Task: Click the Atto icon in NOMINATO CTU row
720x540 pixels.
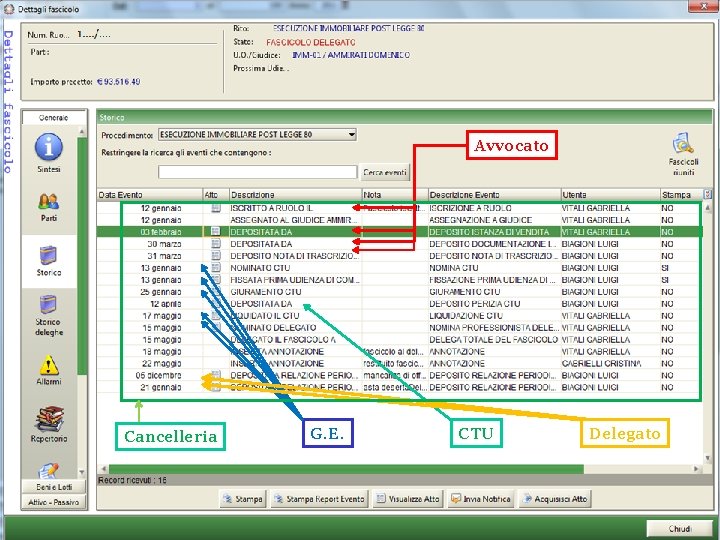Action: click(x=215, y=267)
